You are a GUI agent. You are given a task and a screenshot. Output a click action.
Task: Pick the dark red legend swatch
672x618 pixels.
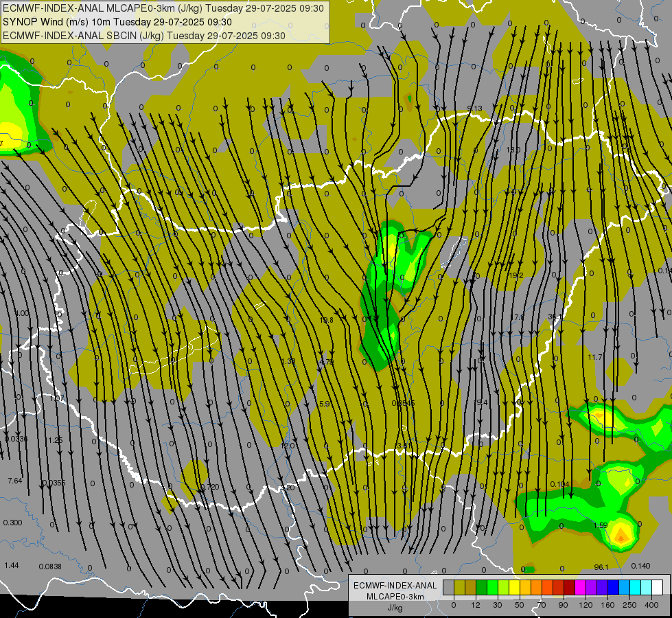coord(569,588)
